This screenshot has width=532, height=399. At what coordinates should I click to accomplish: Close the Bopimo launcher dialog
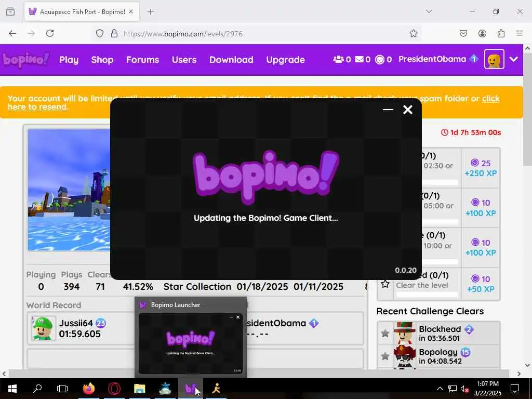pos(407,110)
